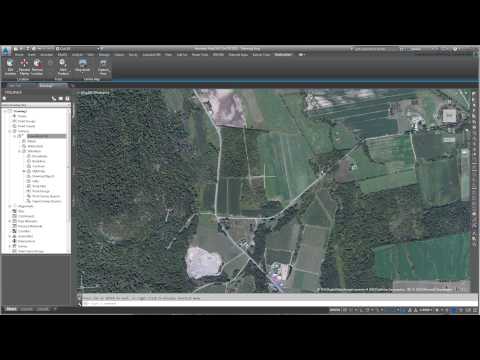Select Boundaries under Definition
This screenshot has height=360, width=480.
(x=40, y=156)
